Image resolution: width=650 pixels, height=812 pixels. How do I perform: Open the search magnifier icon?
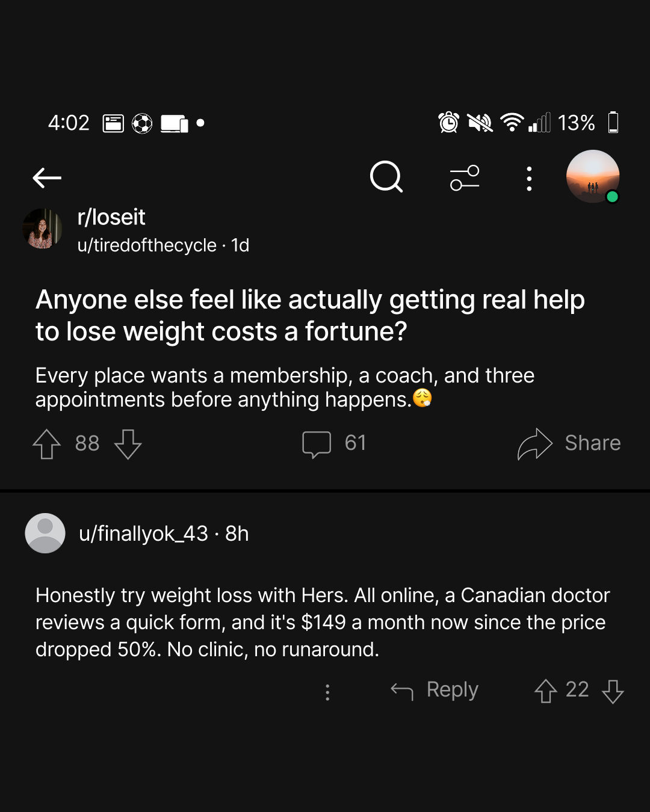coord(386,177)
